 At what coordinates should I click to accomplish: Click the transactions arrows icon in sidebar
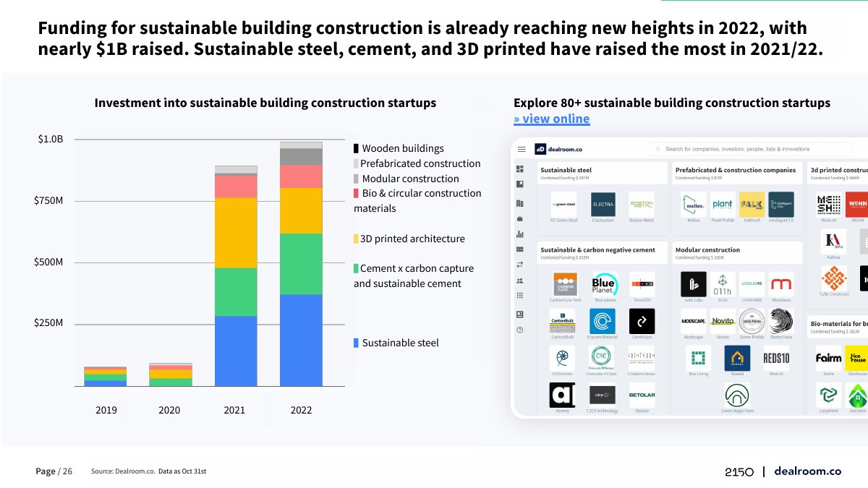click(x=520, y=265)
